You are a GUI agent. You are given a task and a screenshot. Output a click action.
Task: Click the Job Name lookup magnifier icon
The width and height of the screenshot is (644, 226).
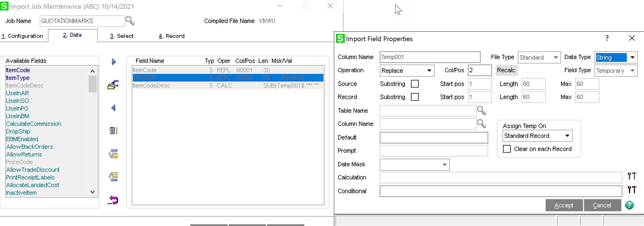click(130, 21)
